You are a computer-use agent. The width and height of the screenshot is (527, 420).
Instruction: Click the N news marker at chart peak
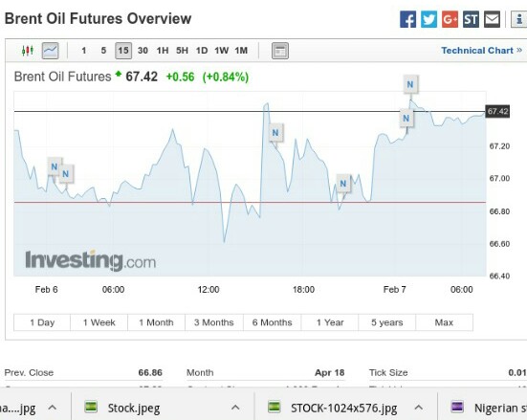(410, 84)
